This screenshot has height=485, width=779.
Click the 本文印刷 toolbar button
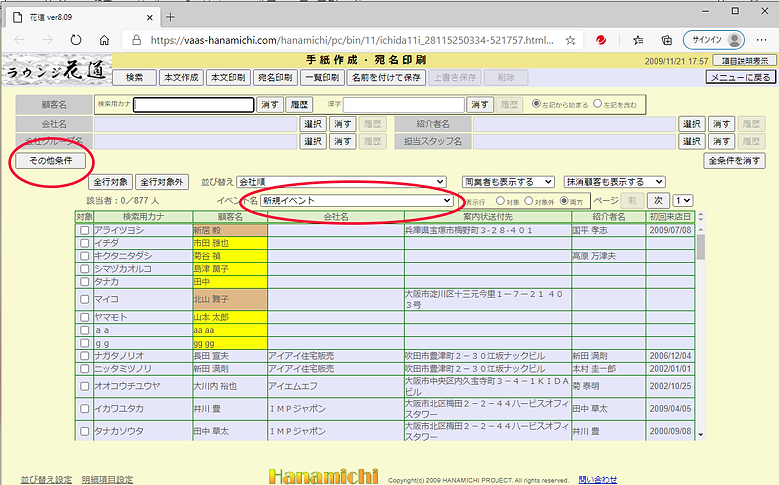pyautogui.click(x=228, y=78)
